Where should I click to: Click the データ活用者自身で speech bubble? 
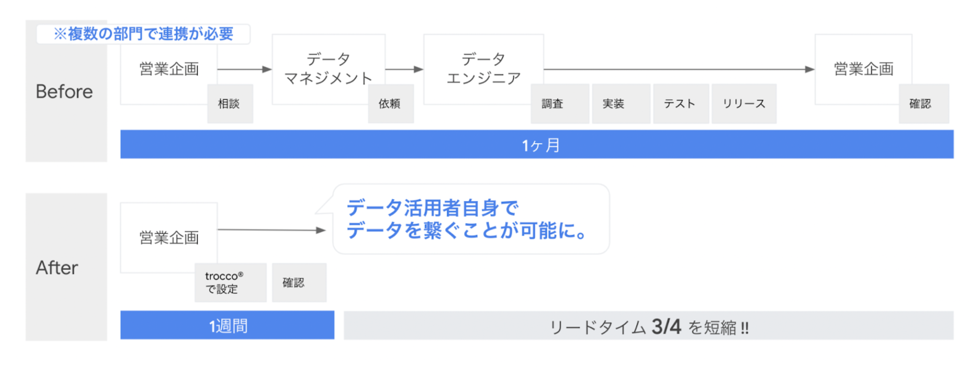pyautogui.click(x=471, y=219)
